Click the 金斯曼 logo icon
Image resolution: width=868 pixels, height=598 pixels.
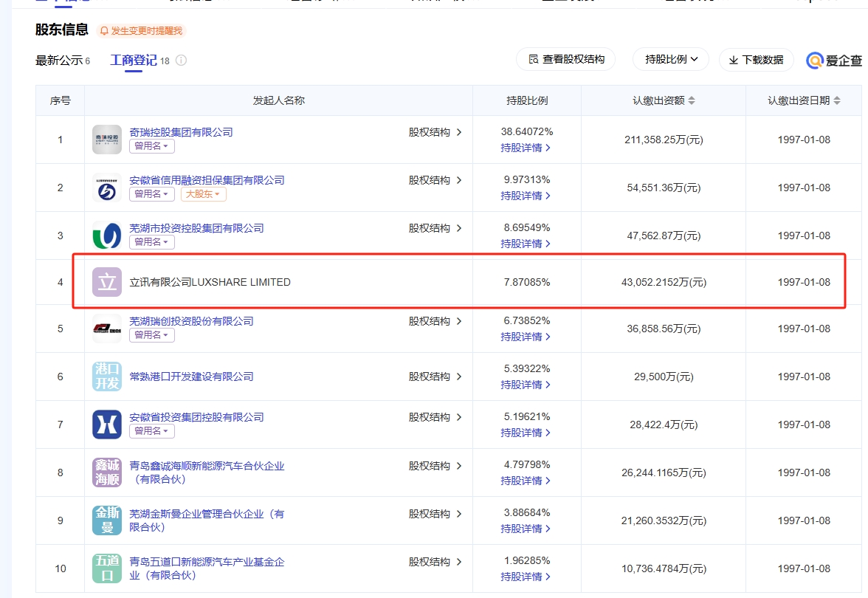click(107, 520)
